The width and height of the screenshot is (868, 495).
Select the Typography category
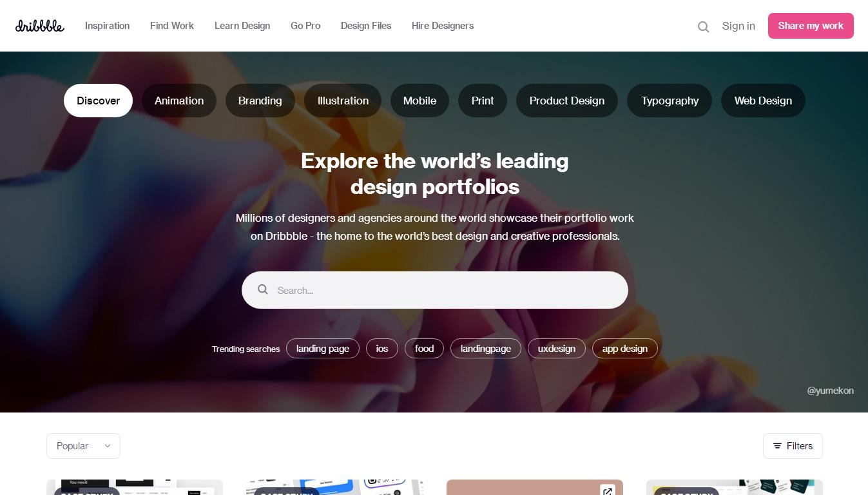pos(670,101)
